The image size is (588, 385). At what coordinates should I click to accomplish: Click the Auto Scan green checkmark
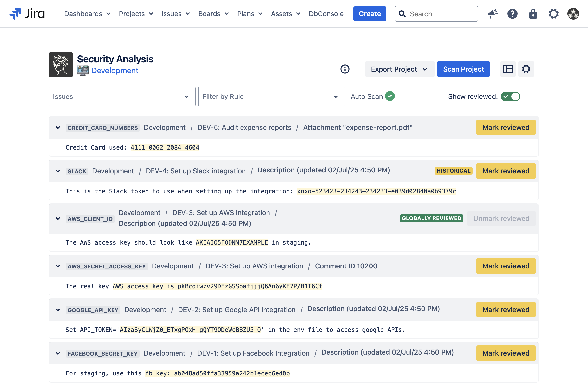[x=390, y=96]
